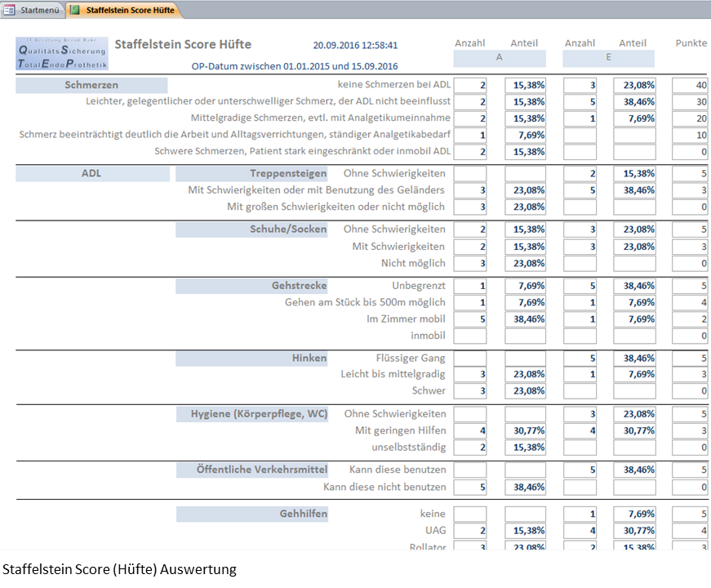Click empty group A Anzahl field for inmobil
This screenshot has height=588, width=711.
coord(470,336)
